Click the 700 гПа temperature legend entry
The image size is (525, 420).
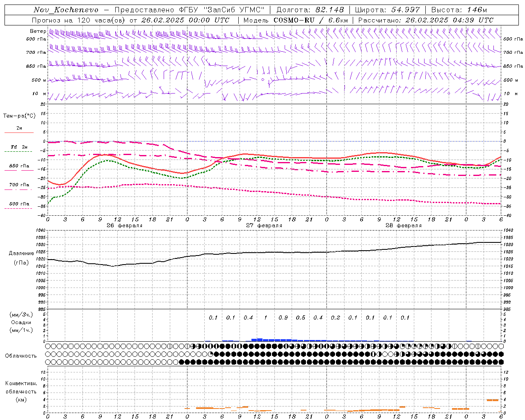[x=19, y=185]
